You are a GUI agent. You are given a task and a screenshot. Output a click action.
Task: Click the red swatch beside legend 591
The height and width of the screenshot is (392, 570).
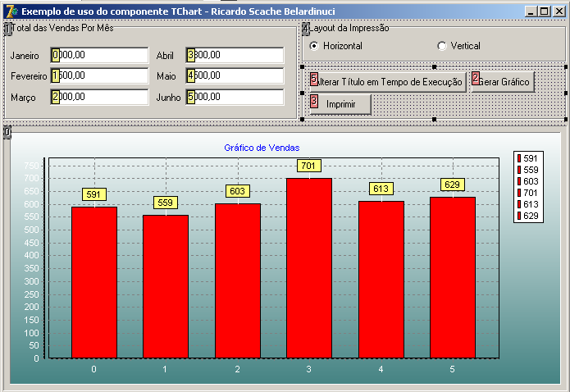pos(519,158)
